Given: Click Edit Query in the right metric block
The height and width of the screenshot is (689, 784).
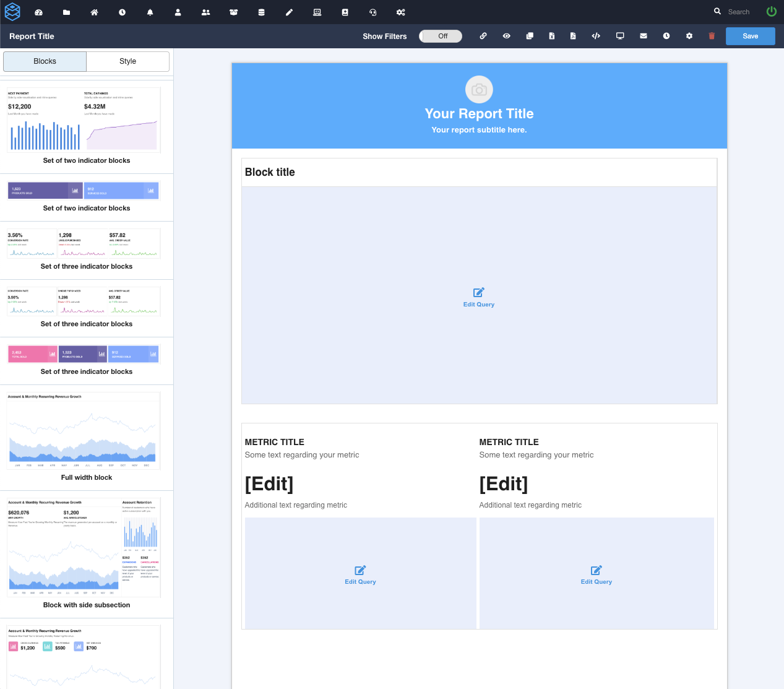Looking at the screenshot, I should (x=597, y=575).
